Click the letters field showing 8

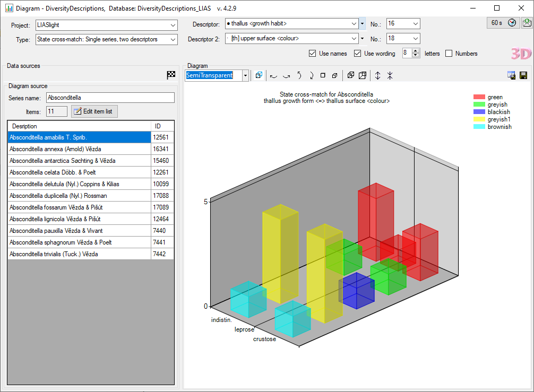click(407, 54)
